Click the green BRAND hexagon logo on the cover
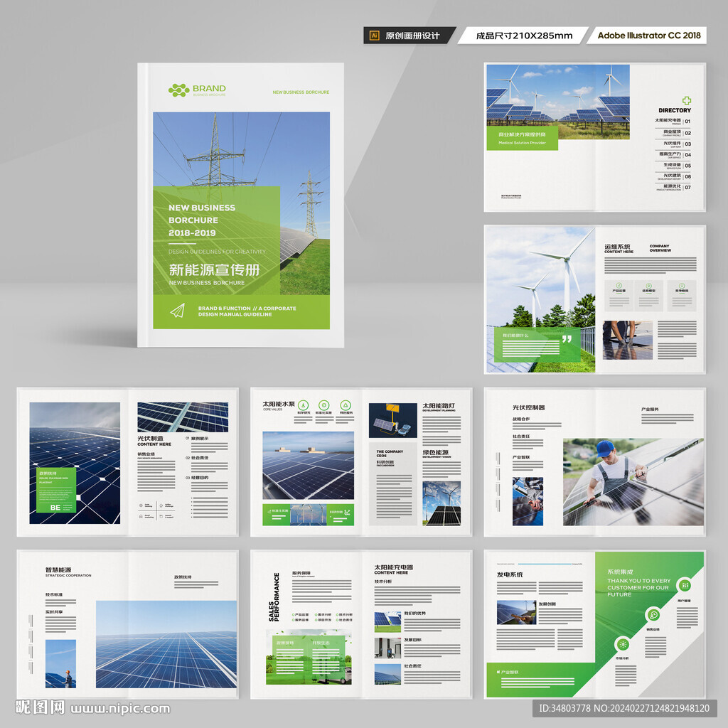The image size is (728, 728). pos(178,90)
